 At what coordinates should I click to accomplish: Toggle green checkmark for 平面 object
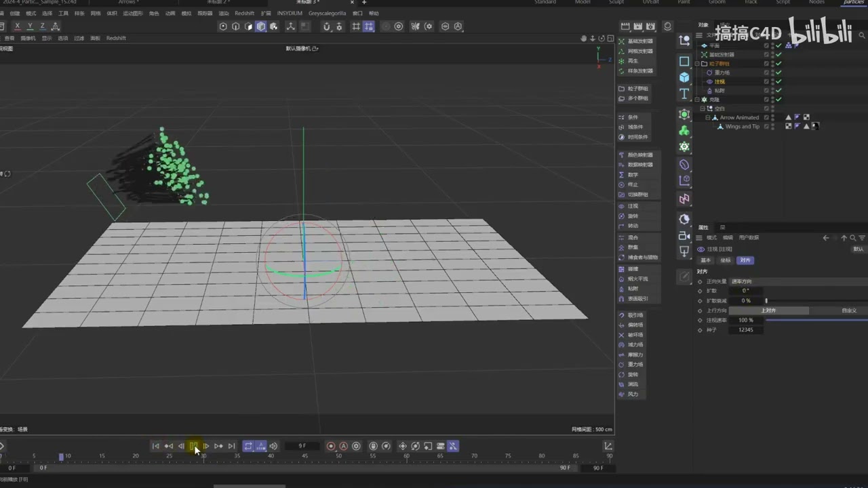(x=778, y=45)
